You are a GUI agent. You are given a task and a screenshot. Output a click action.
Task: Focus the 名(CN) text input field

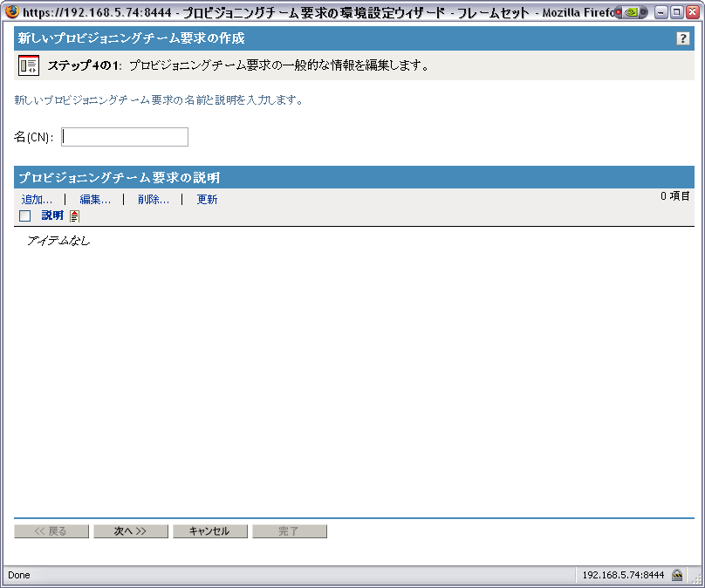[x=125, y=137]
